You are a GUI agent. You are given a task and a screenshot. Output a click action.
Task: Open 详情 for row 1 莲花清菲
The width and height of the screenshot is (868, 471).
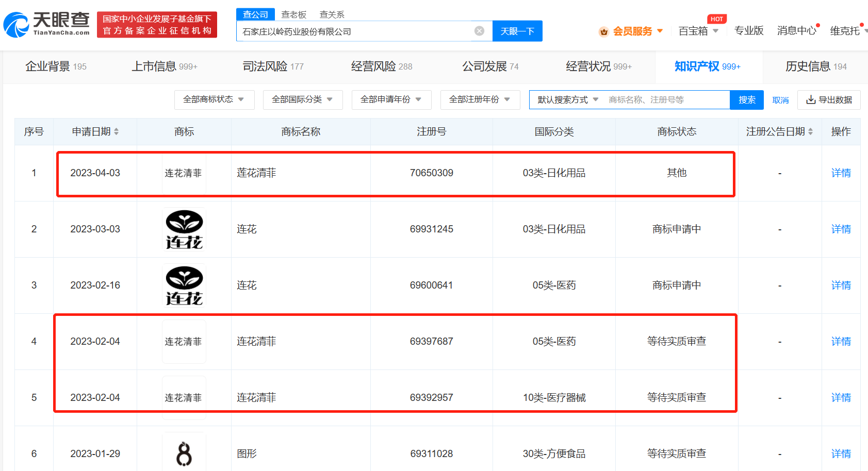[x=841, y=173]
